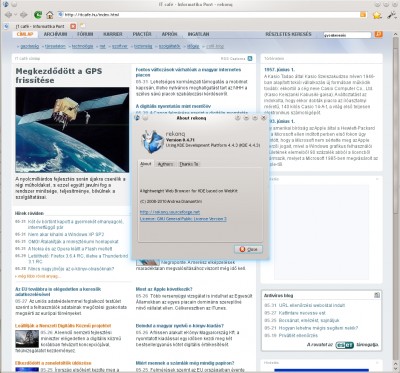The image size is (400, 373).
Task: Open Most az Apple következik? article
Action: [x=164, y=289]
